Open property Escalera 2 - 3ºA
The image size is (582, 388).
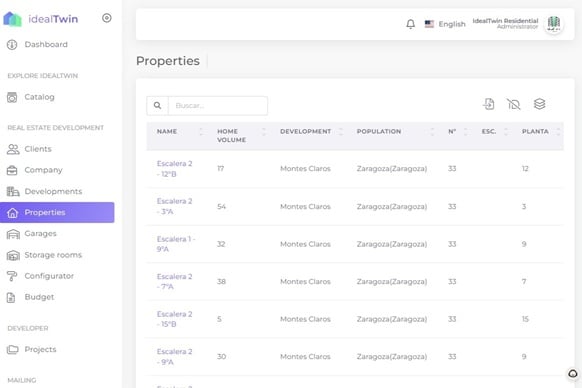(x=174, y=206)
